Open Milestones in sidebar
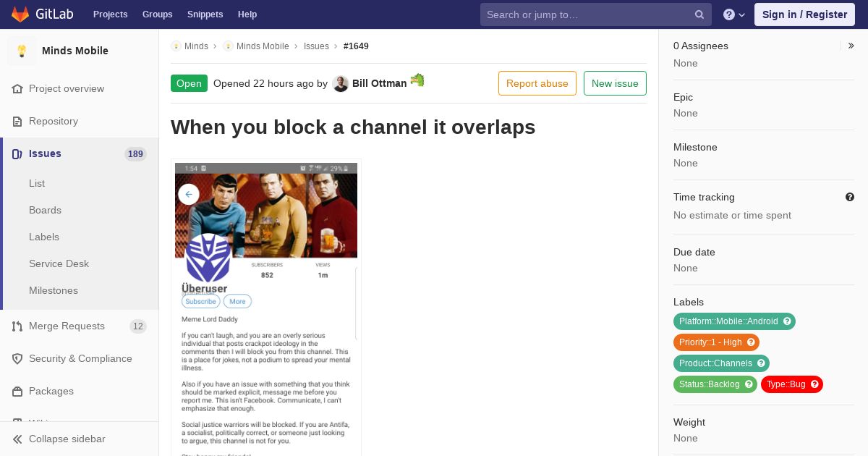The image size is (868, 456). (x=54, y=290)
